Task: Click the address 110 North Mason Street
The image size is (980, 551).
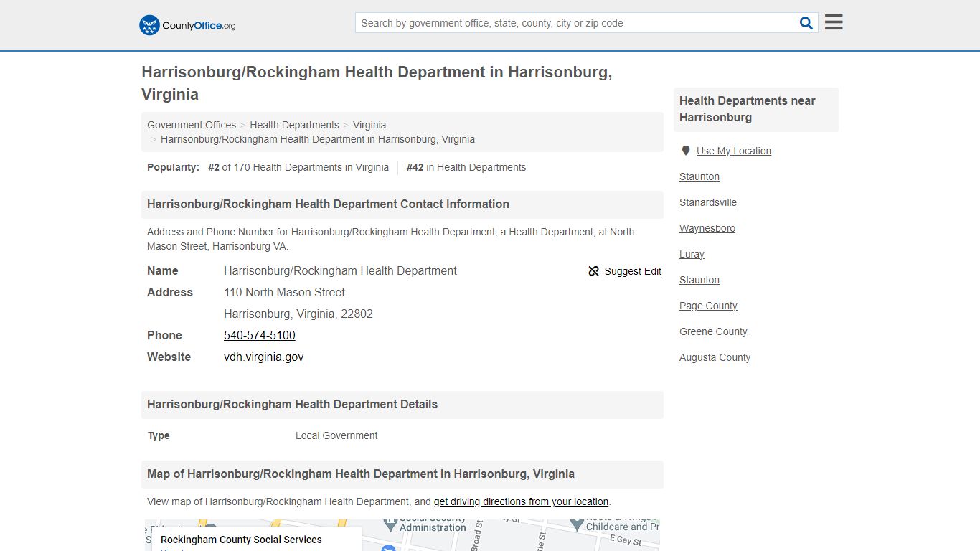Action: point(284,292)
